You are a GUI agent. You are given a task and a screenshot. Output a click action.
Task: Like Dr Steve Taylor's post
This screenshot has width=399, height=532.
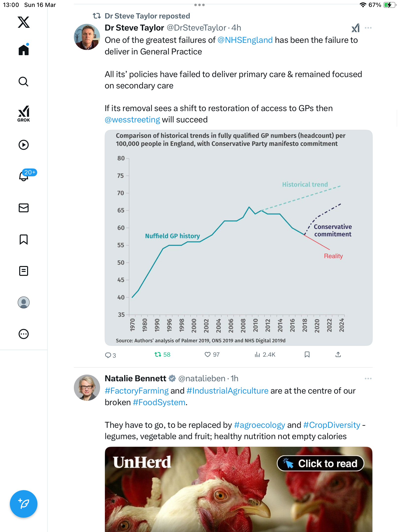[x=212, y=354]
